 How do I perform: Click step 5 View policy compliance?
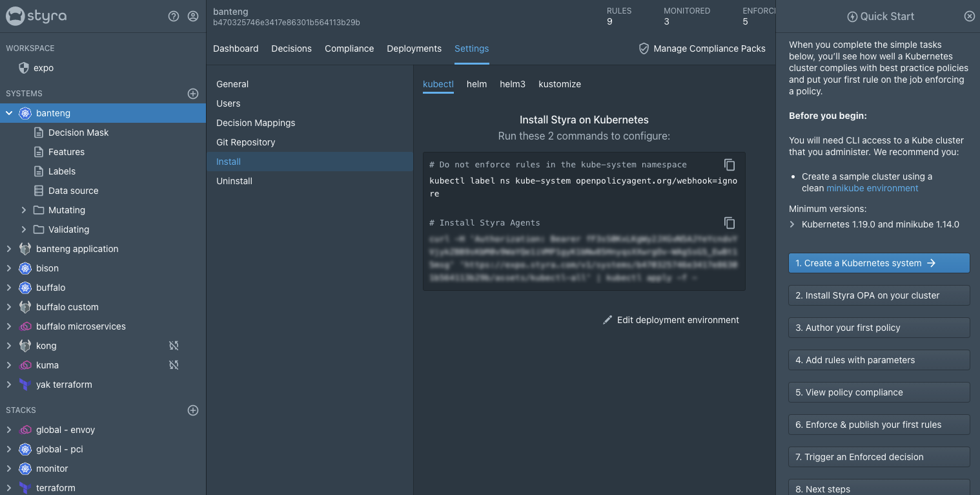pyautogui.click(x=879, y=392)
